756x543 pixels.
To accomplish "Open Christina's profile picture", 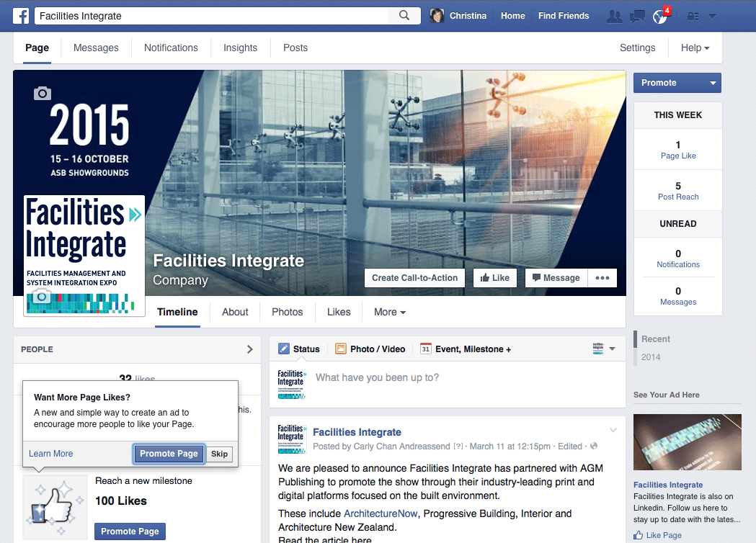I will [x=437, y=16].
